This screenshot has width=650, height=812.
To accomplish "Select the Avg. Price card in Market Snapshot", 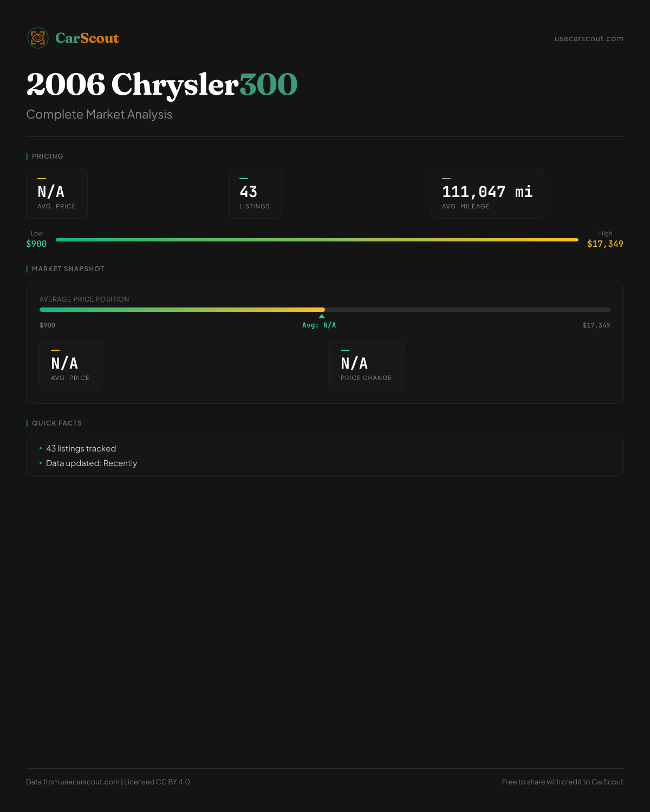I will coord(70,365).
